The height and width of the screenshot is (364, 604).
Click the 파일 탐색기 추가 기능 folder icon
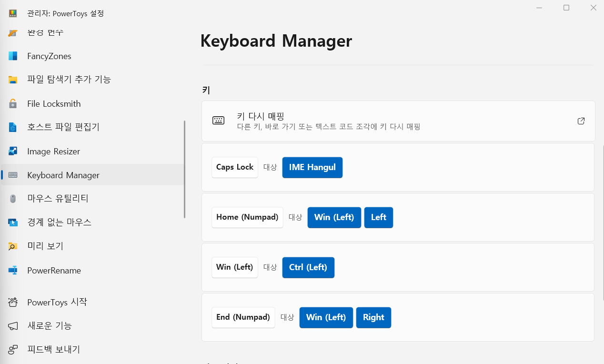click(x=13, y=80)
